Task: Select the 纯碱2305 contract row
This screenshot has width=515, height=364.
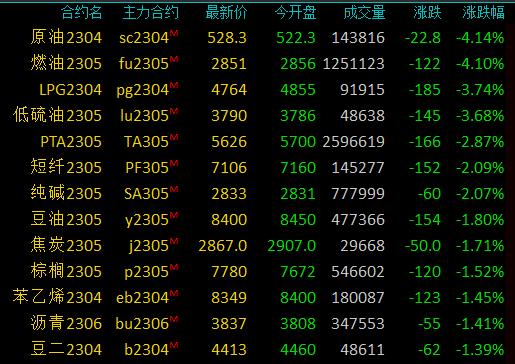Action: tap(257, 193)
